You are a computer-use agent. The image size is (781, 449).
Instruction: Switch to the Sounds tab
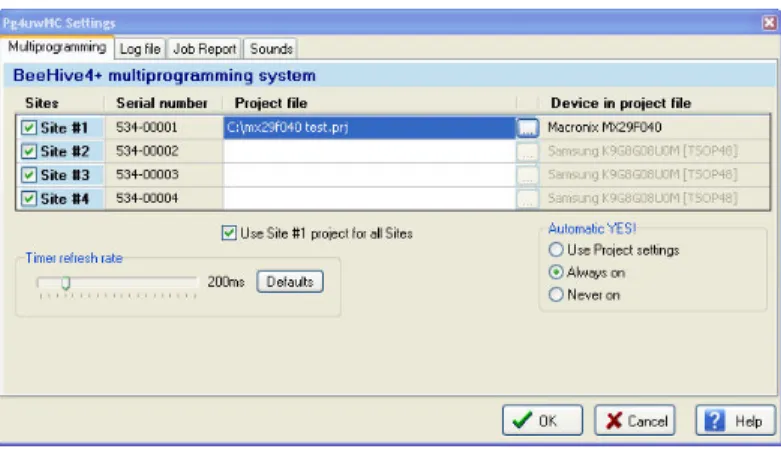[271, 49]
